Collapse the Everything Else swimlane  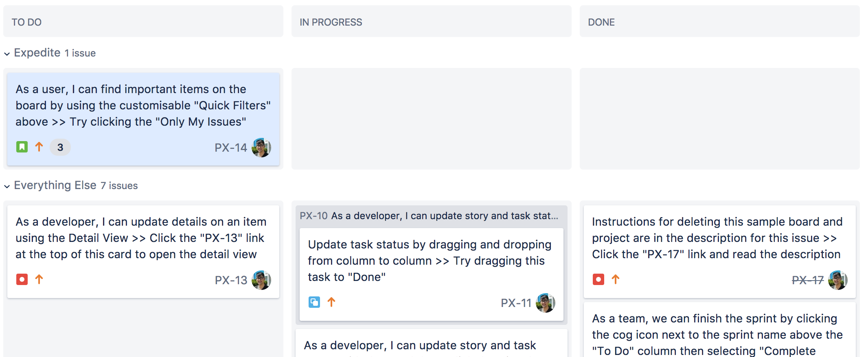tap(7, 186)
